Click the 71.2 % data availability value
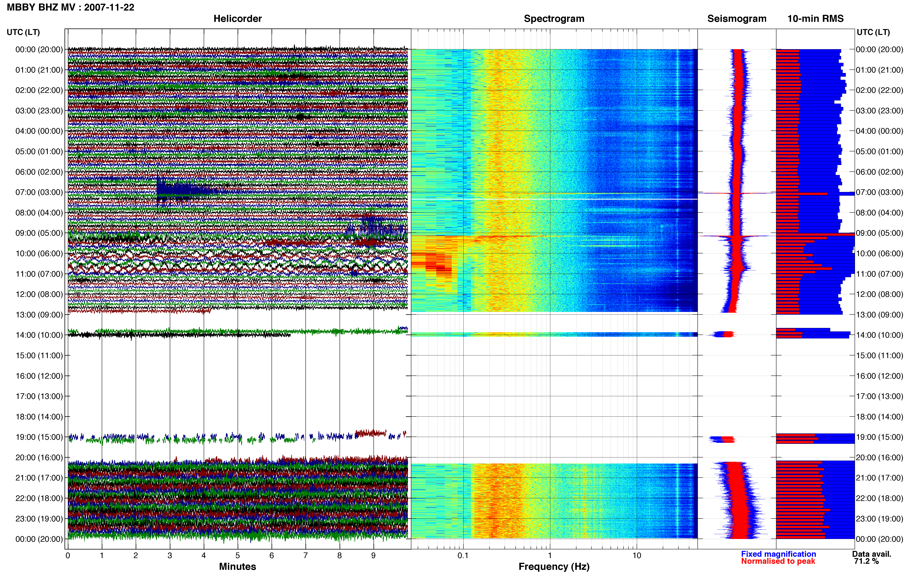 (866, 561)
